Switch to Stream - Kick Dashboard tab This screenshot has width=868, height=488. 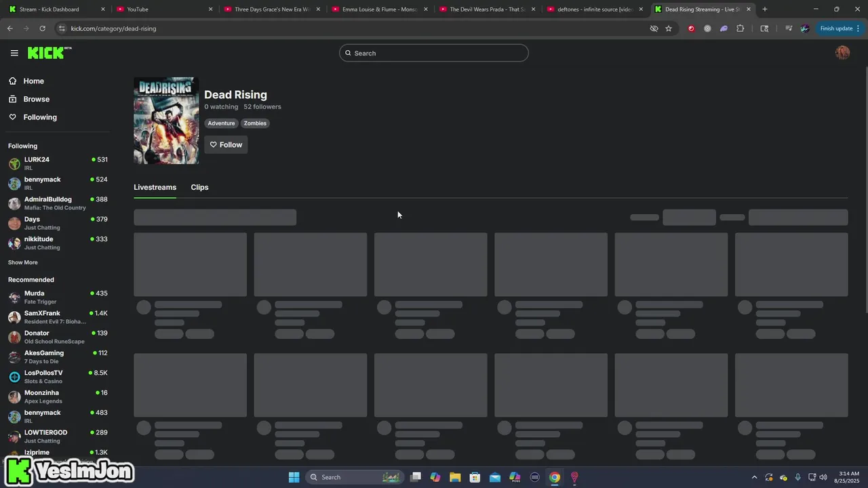pos(54,9)
